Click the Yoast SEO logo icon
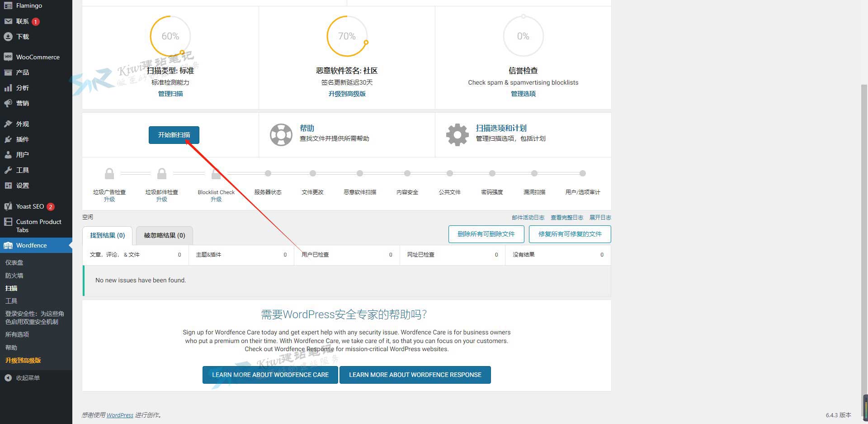The width and height of the screenshot is (868, 424). click(8, 206)
